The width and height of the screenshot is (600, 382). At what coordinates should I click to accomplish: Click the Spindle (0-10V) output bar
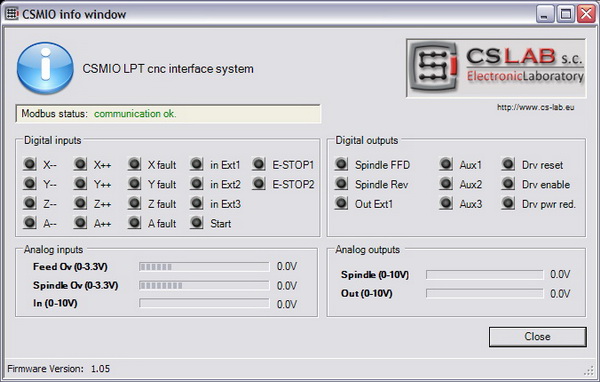pos(484,274)
